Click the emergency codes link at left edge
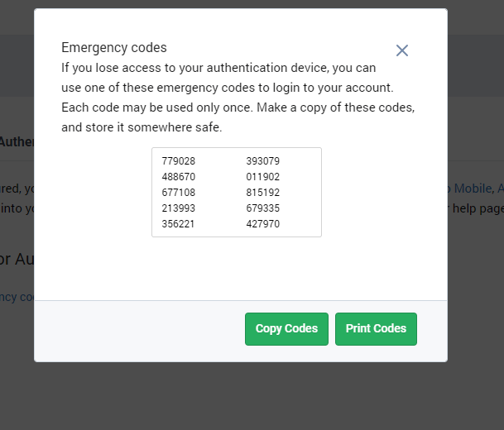The height and width of the screenshot is (430, 504). 17,297
